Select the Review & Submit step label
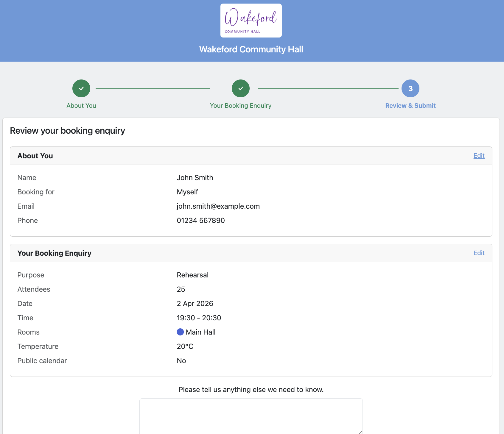The height and width of the screenshot is (434, 504). (410, 106)
